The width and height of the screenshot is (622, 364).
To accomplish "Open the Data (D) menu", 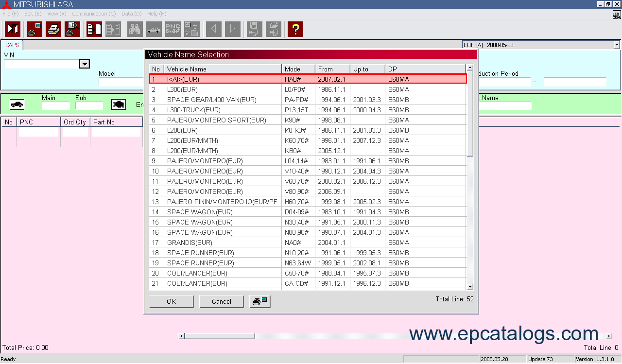I will (x=131, y=14).
